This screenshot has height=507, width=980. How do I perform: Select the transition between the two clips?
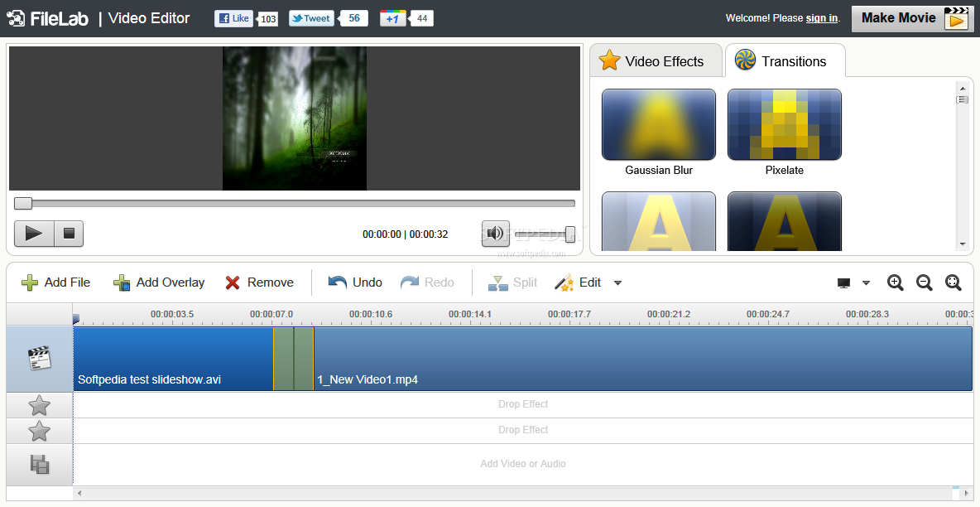(293, 359)
